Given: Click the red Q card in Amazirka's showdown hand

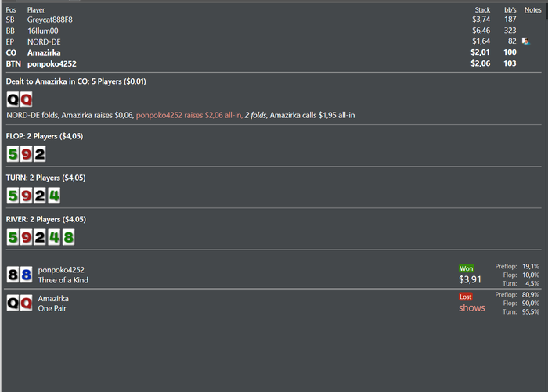Looking at the screenshot, I should 27,303.
